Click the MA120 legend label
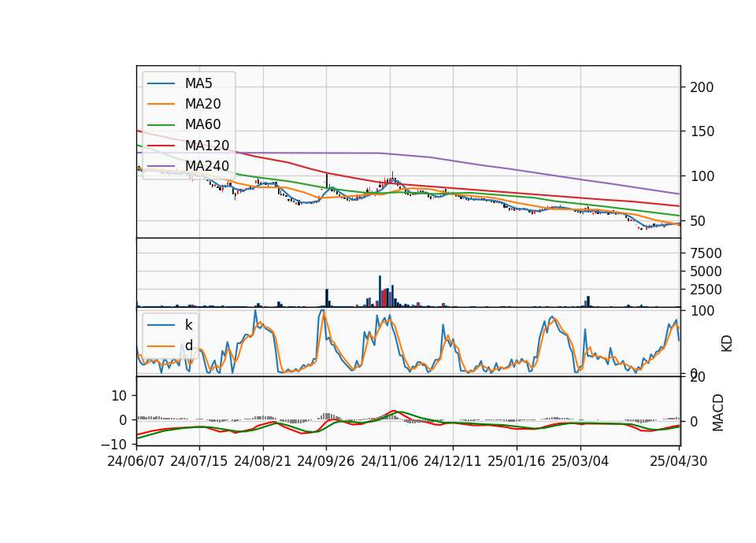 (207, 146)
